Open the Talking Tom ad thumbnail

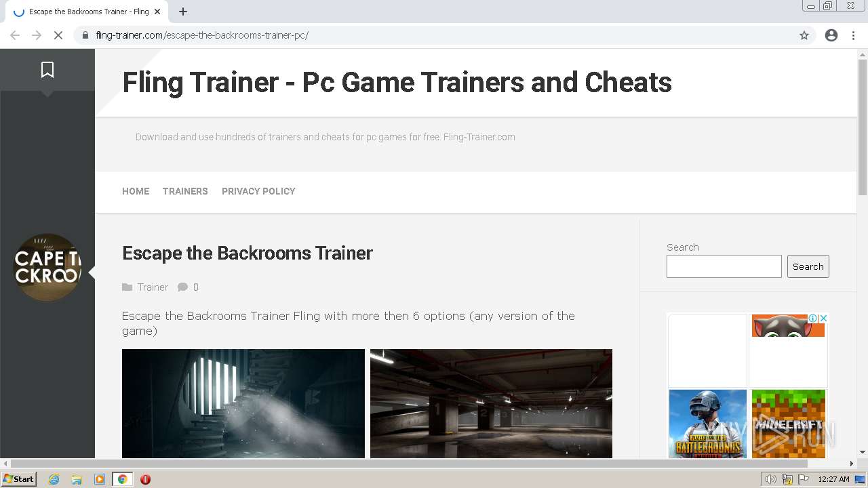click(788, 326)
